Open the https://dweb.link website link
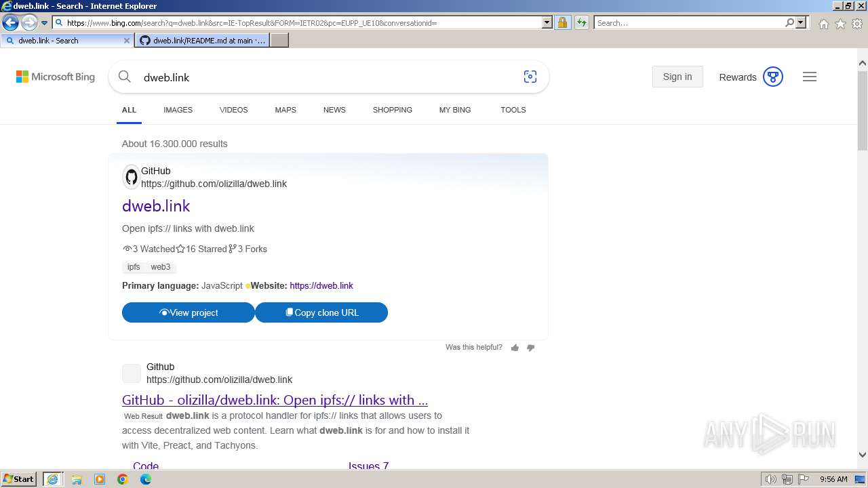The height and width of the screenshot is (488, 868). click(x=321, y=286)
